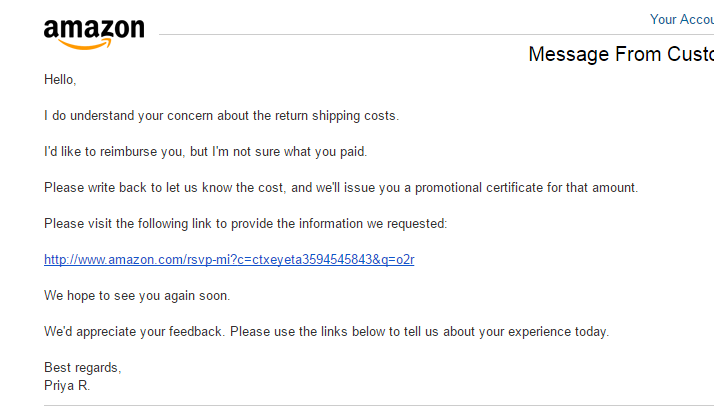
Task: Click the Priya R. signature name
Action: 67,385
